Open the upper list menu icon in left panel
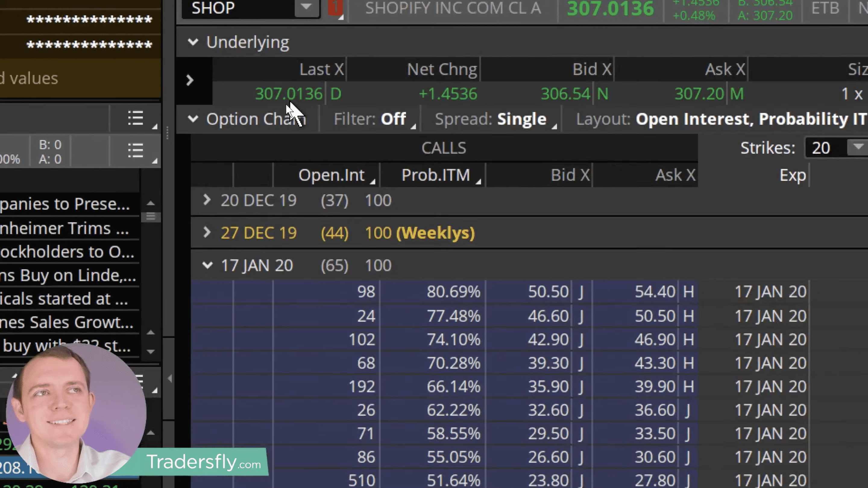868x488 pixels. (x=136, y=119)
